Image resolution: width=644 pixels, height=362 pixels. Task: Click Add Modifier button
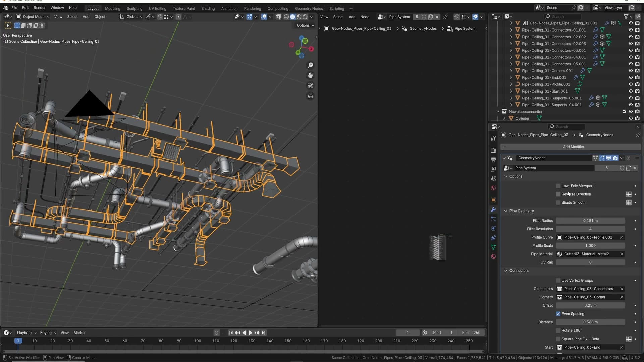tap(571, 147)
